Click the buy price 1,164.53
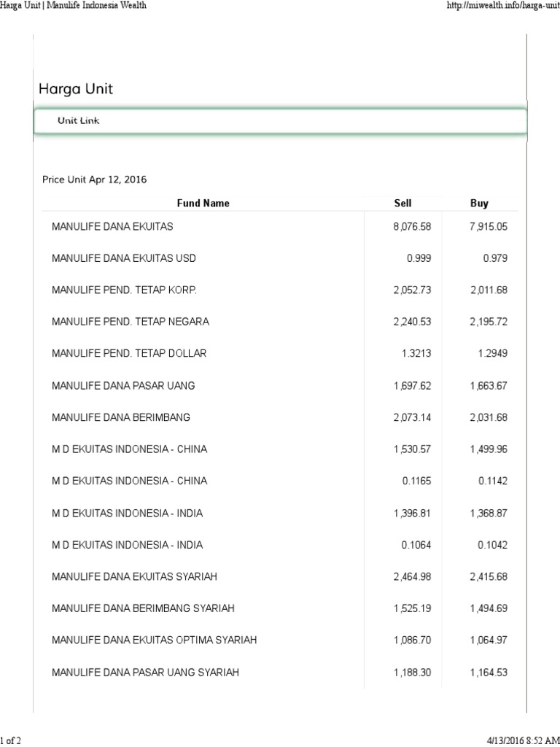Screen dimensions: 560x747 point(489,672)
